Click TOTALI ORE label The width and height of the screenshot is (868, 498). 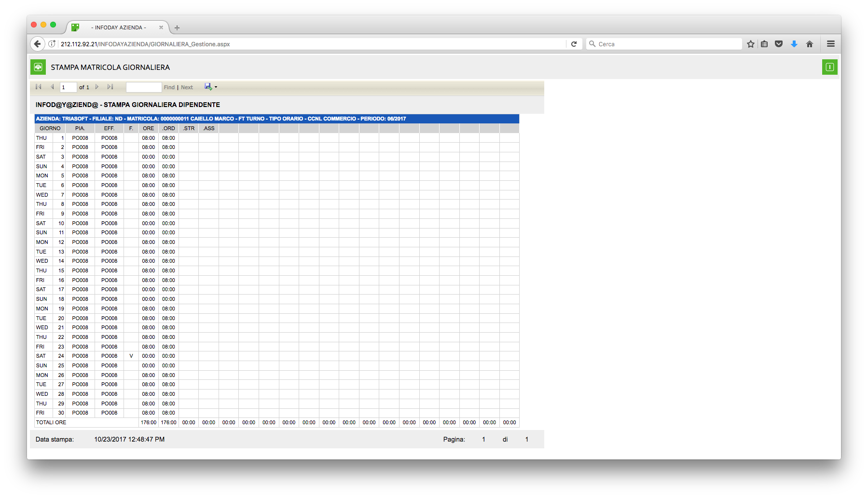51,422
